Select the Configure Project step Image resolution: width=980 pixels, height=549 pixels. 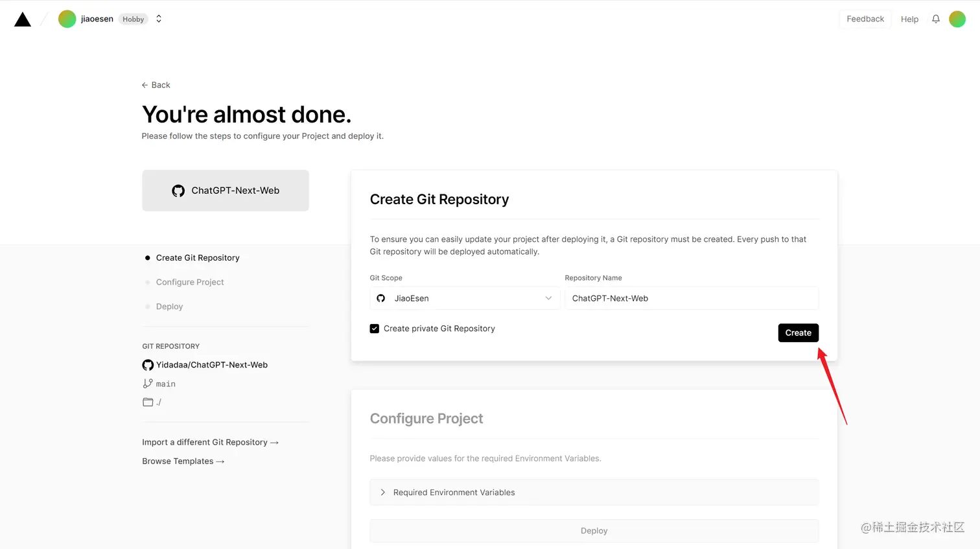pyautogui.click(x=190, y=282)
